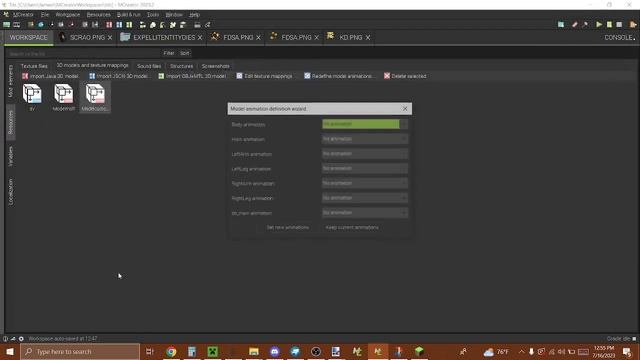Image resolution: width=640 pixels, height=360 pixels.
Task: Click the pencil icon in top-right toolbar
Action: (575, 24)
